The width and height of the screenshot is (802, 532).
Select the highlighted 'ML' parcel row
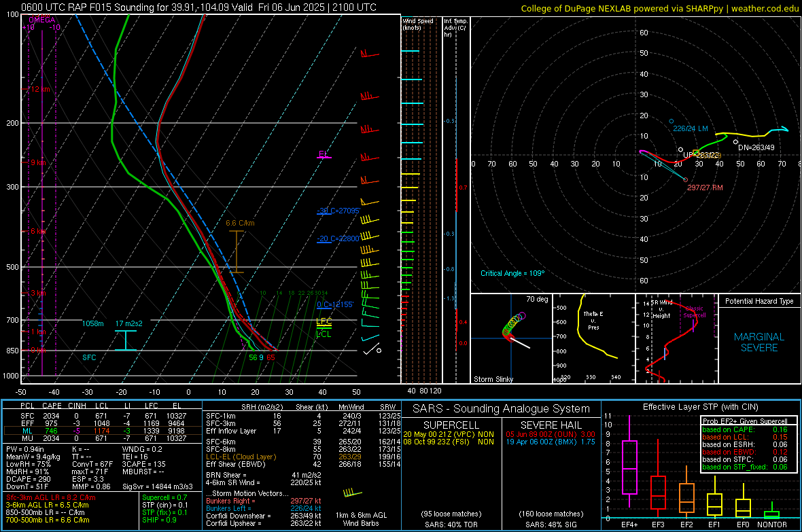[103, 431]
